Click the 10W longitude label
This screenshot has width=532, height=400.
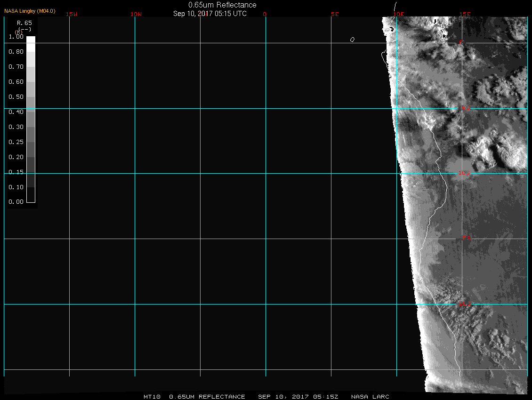pos(136,14)
